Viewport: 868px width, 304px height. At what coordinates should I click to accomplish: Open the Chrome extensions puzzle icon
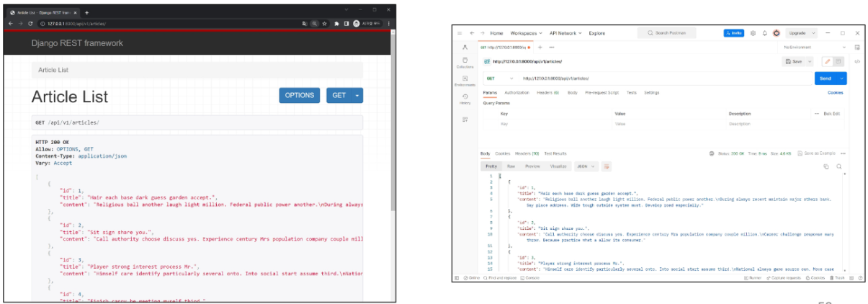tap(336, 24)
